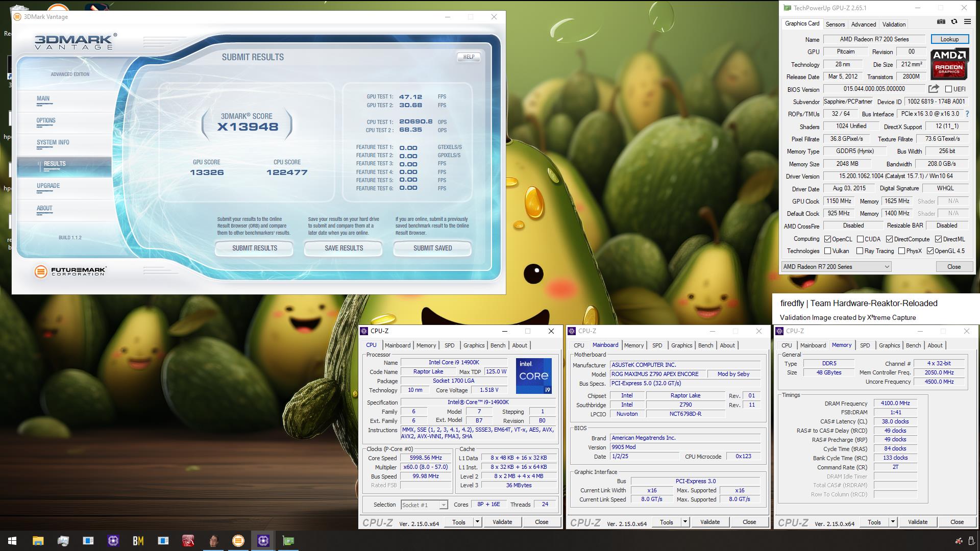Click the SAVE RESULTS button

pos(344,248)
